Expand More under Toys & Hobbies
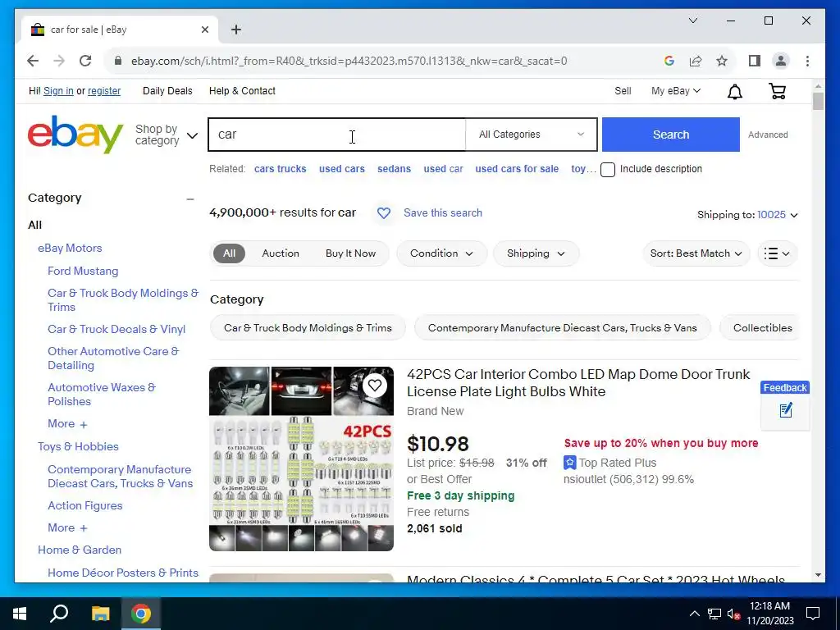This screenshot has width=840, height=630. click(x=67, y=527)
